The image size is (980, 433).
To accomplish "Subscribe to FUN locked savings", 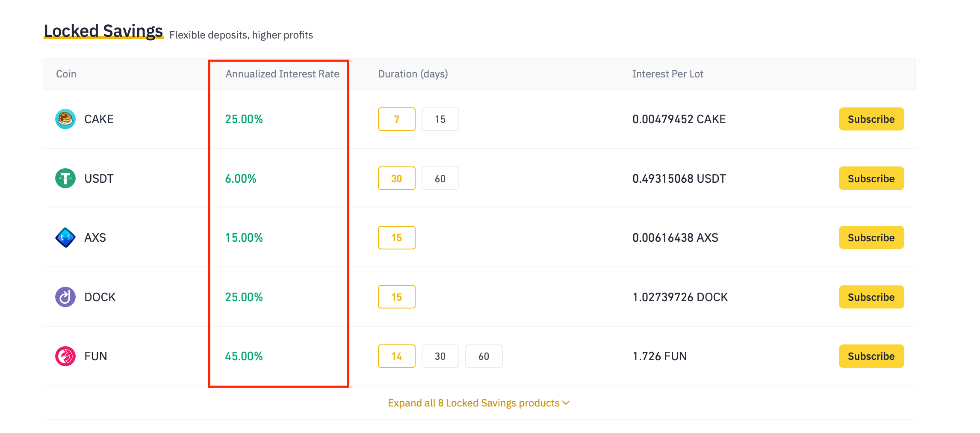I will pyautogui.click(x=871, y=356).
